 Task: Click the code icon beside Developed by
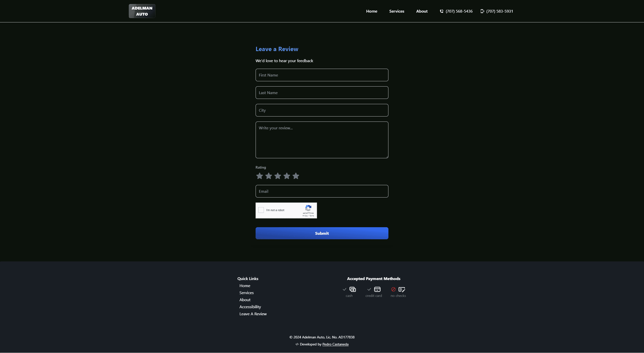point(297,344)
